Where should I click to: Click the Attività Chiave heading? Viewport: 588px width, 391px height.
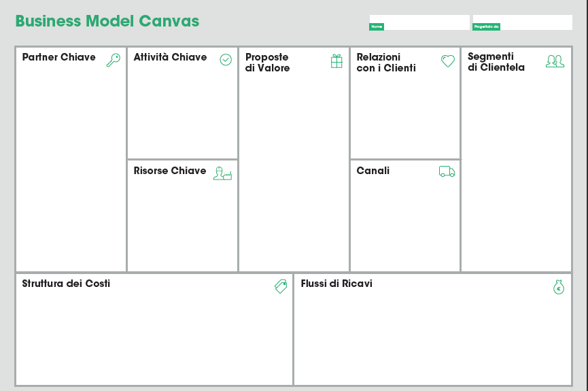click(x=170, y=57)
